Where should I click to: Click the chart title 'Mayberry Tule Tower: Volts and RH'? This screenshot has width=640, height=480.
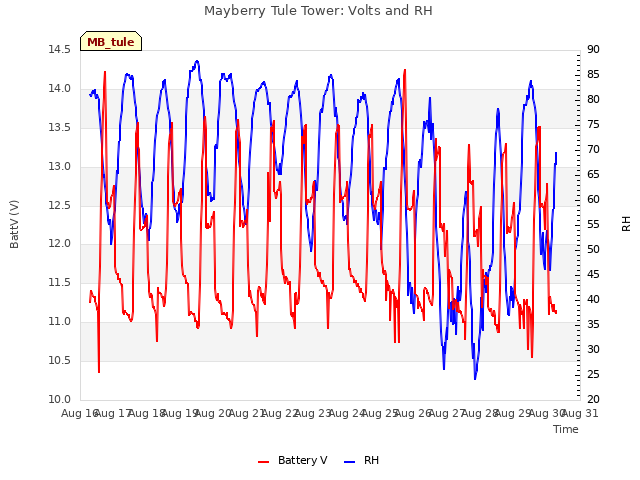318,11
